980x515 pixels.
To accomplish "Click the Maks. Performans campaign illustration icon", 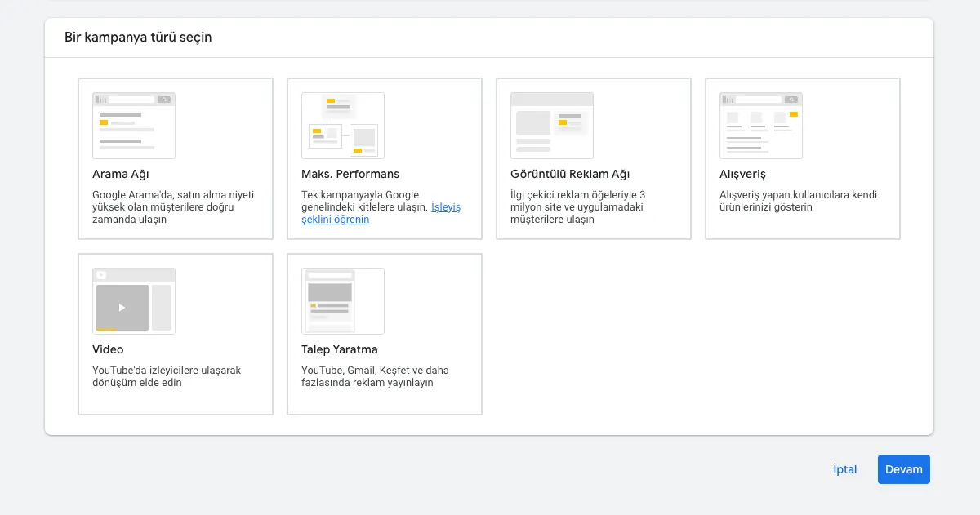I will coord(343,126).
